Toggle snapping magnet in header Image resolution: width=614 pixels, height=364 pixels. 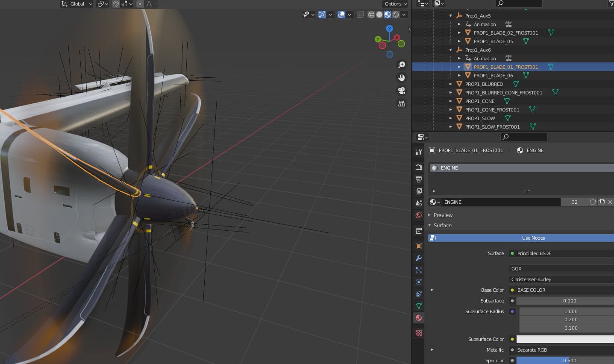click(x=116, y=4)
